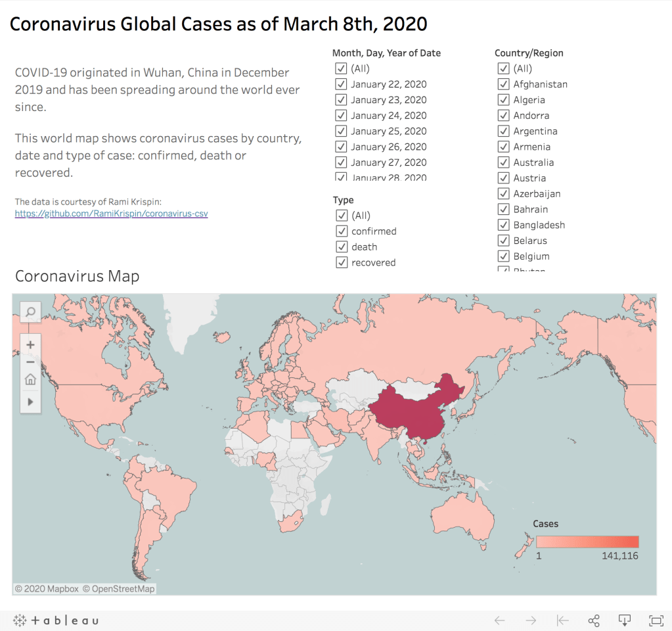
Task: Reset map view with home icon
Action: coord(30,380)
